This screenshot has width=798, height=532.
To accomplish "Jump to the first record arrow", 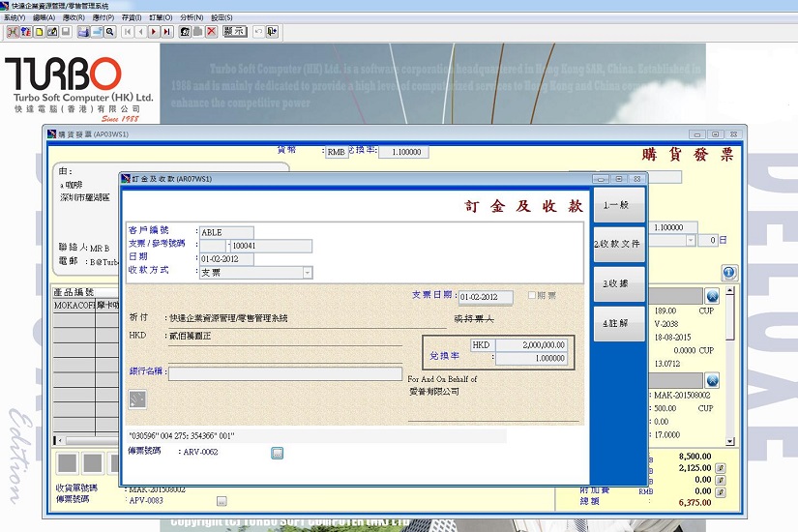I will coord(126,32).
